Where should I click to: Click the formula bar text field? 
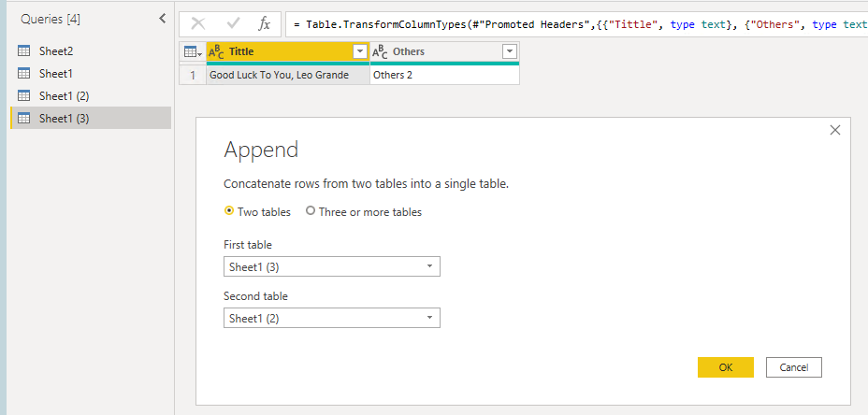coord(577,24)
